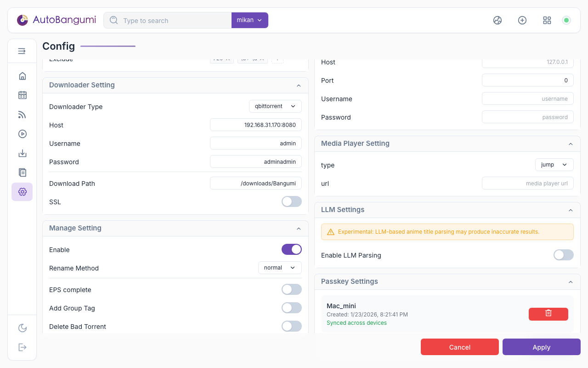
Task: Collapse the LLM Settings section
Action: (571, 210)
